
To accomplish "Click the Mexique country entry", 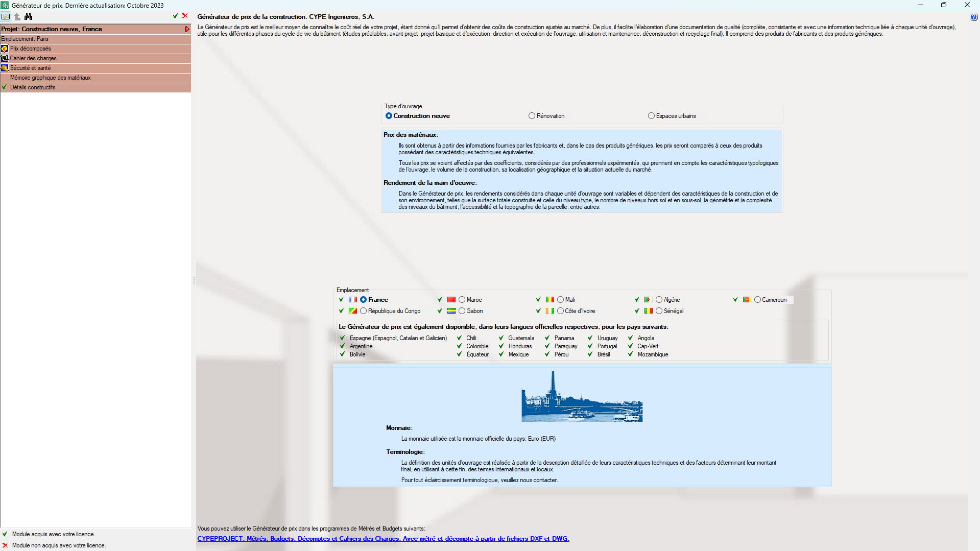I will pyautogui.click(x=519, y=354).
